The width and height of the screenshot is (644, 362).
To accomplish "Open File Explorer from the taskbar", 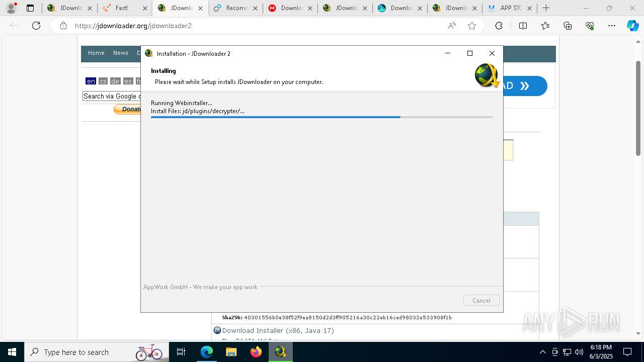I will [231, 352].
